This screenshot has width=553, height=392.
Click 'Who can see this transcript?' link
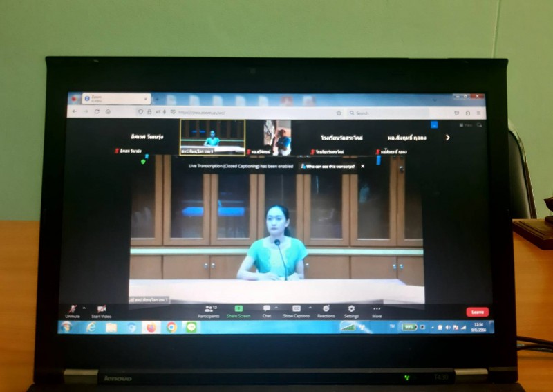(x=328, y=166)
